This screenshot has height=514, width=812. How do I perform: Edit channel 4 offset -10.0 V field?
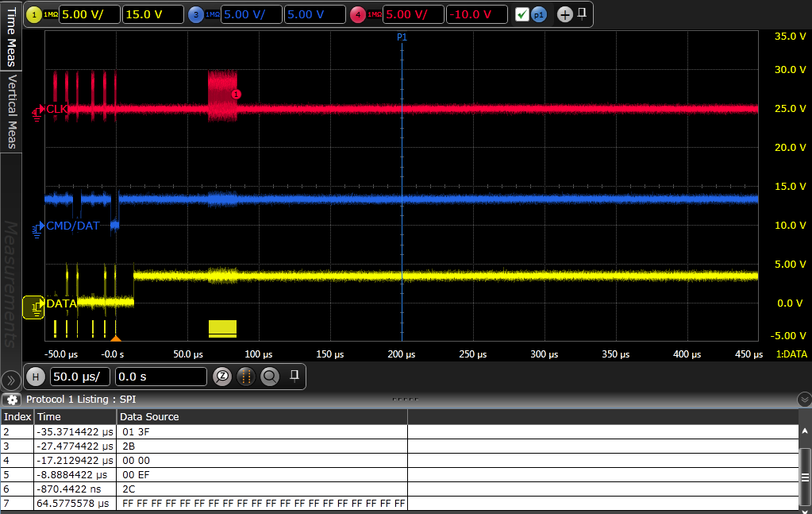[x=477, y=14]
